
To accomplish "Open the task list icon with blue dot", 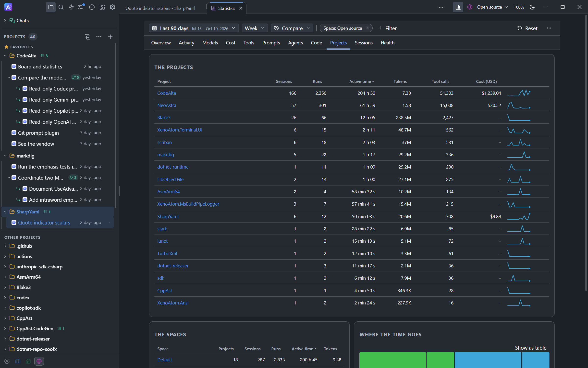I will (81, 7).
